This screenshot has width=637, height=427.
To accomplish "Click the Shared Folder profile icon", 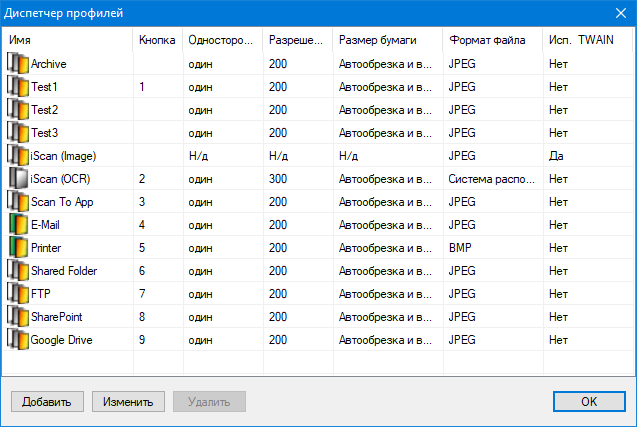I will tap(18, 270).
